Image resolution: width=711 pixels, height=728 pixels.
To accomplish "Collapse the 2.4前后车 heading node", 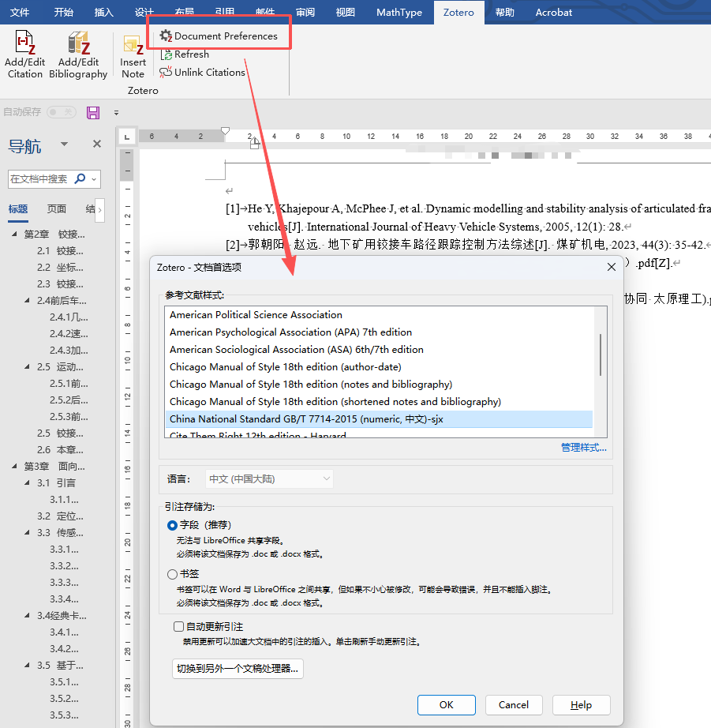I will click(27, 300).
